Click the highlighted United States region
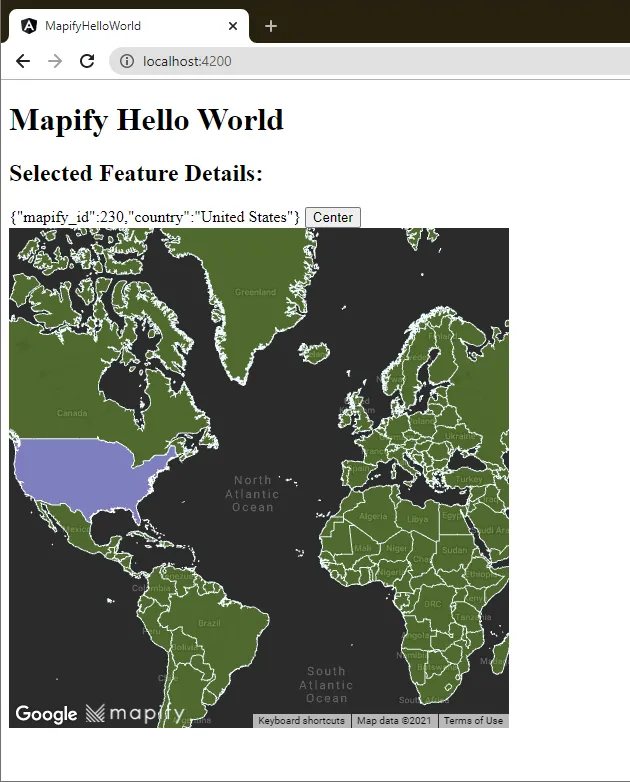 80,474
